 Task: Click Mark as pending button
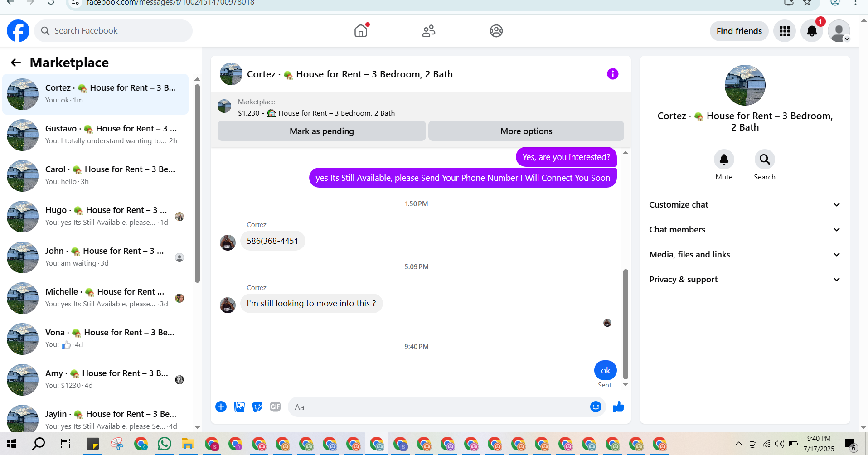322,131
